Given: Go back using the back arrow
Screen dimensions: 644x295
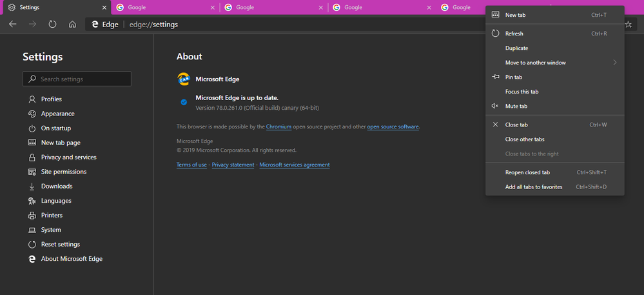Looking at the screenshot, I should tap(13, 25).
